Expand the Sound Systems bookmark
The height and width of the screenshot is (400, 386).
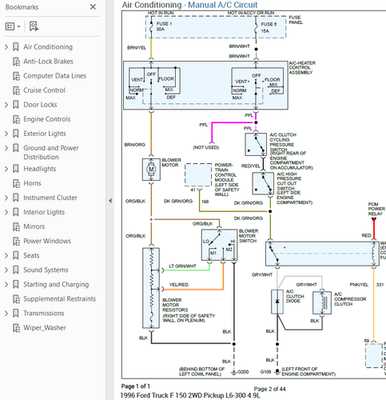pos(6,270)
